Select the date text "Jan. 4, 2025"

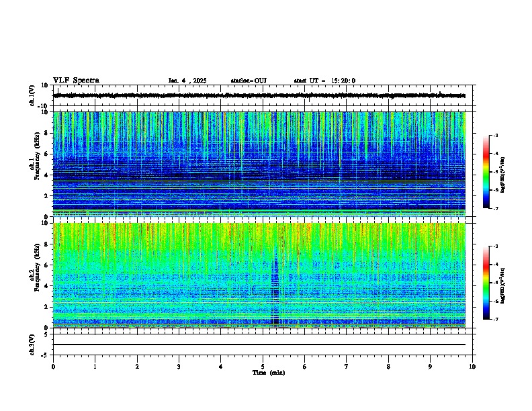pyautogui.click(x=187, y=81)
